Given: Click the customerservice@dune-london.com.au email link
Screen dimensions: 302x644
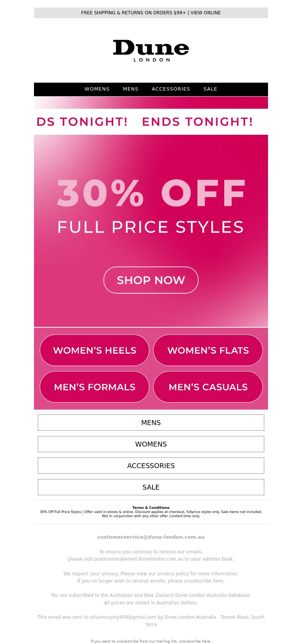Looking at the screenshot, I should [x=151, y=537].
